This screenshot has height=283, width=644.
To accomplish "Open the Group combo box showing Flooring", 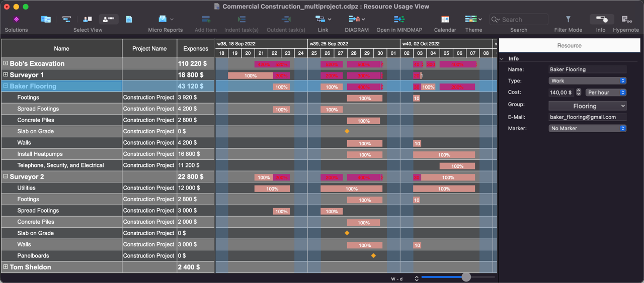I will coord(587,106).
